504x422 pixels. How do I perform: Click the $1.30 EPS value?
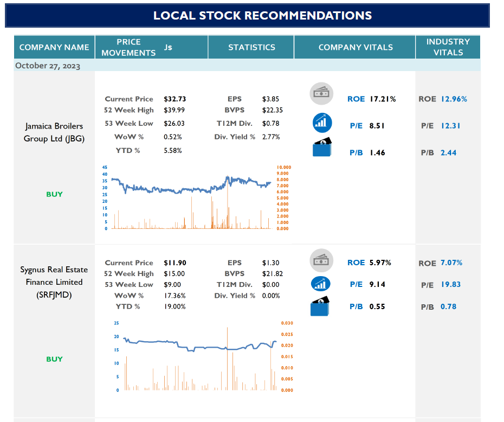click(270, 263)
